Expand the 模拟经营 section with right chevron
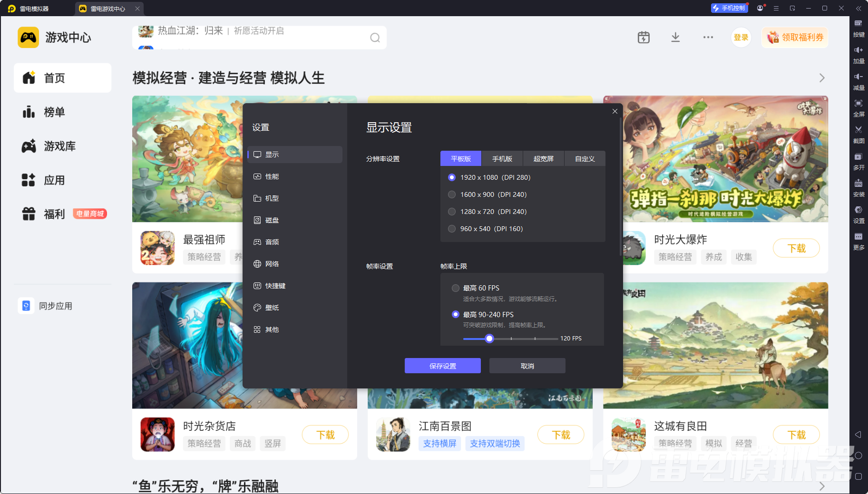The image size is (868, 494). tap(821, 78)
